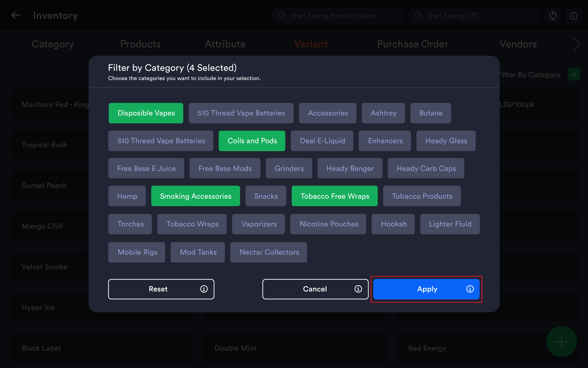The image size is (588, 368).
Task: Select the Snacks category chip
Action: pos(266,196)
